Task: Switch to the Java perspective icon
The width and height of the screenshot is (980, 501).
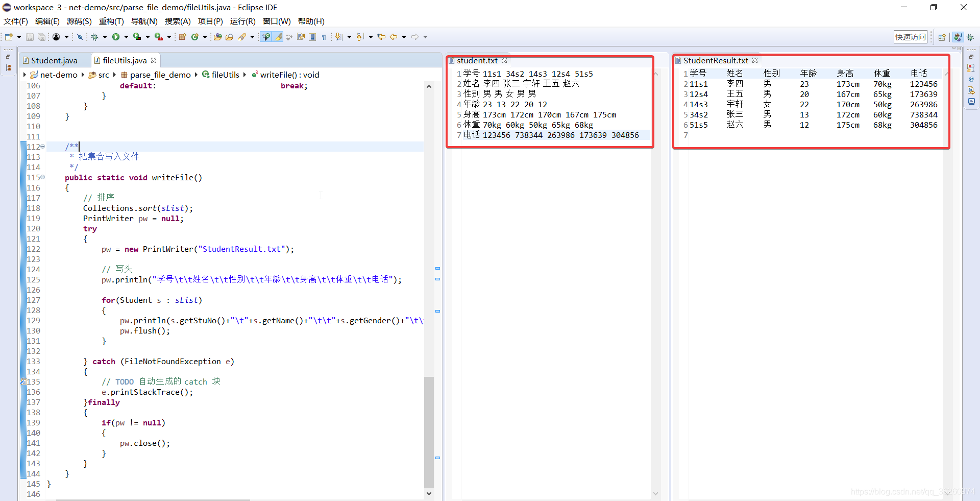Action: click(x=958, y=37)
